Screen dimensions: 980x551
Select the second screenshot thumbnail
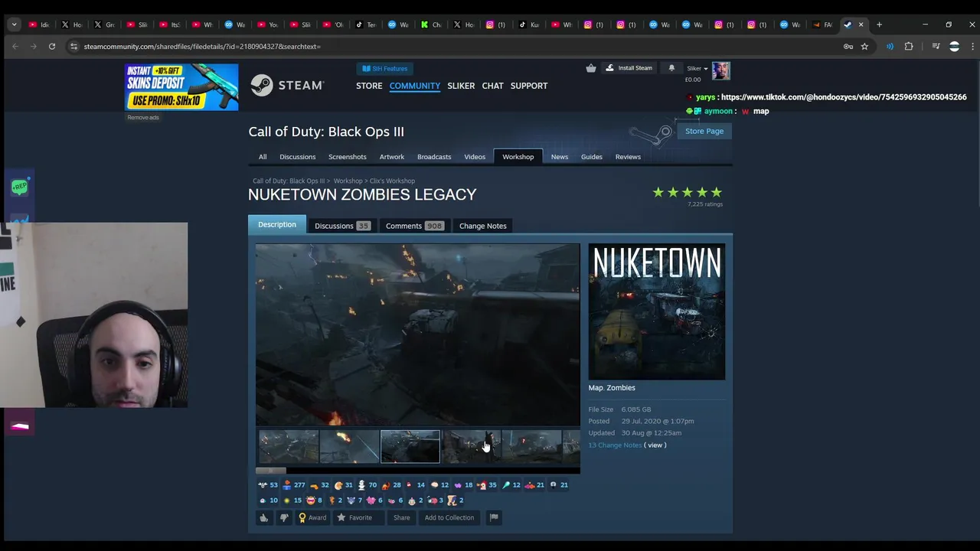click(349, 447)
